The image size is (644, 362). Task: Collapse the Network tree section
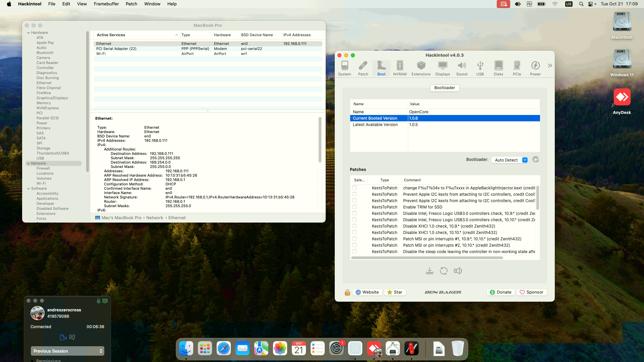coord(29,164)
